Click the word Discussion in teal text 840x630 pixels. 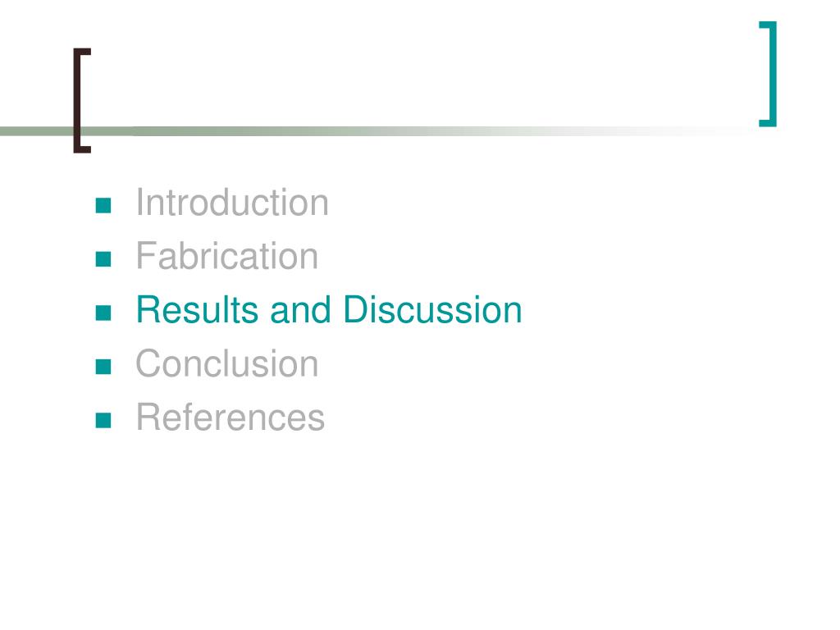[x=432, y=309]
